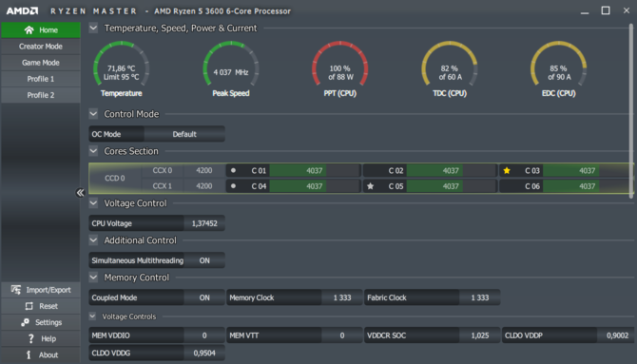Collapse the Cores Section chevron
Viewport: 637px width, 364px height.
(93, 151)
